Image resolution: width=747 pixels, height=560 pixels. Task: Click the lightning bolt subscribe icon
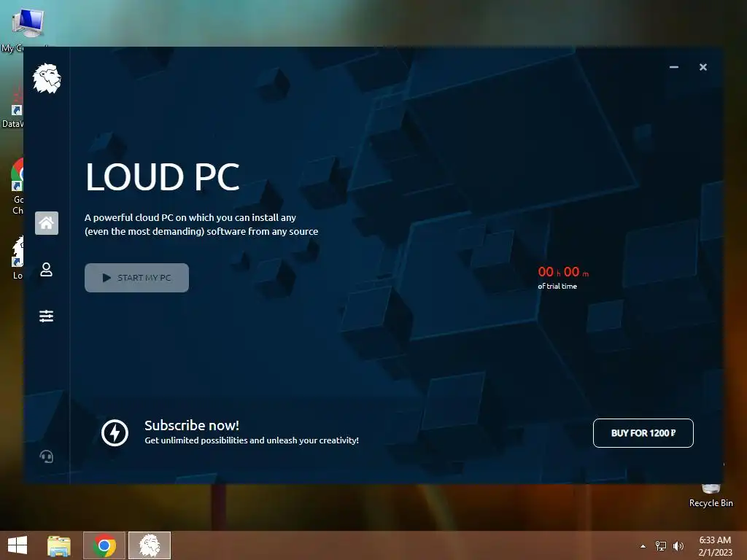pos(115,433)
